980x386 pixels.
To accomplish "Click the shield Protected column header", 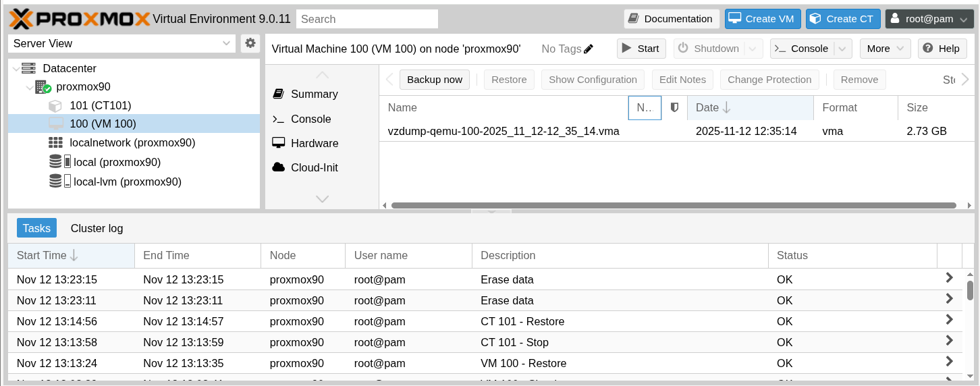I will (x=674, y=107).
